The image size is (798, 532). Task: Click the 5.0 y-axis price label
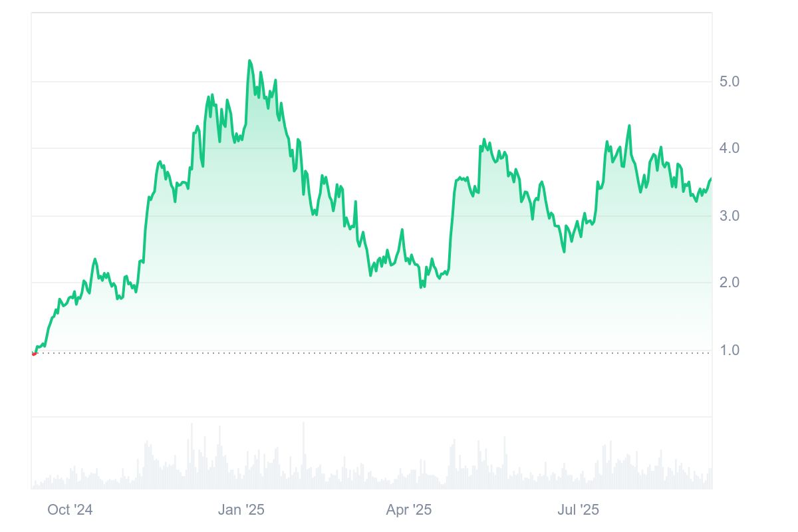pos(730,82)
